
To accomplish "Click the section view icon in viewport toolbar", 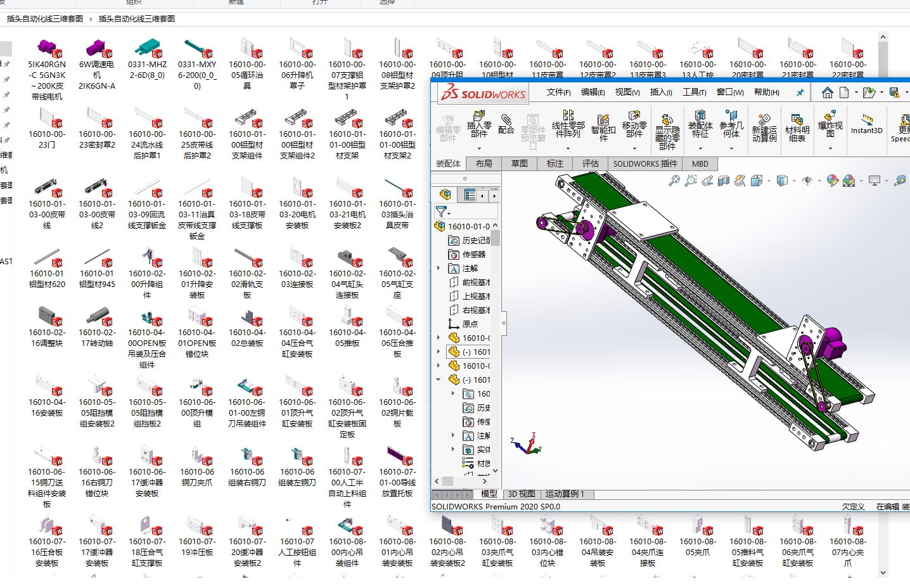I will [x=724, y=181].
